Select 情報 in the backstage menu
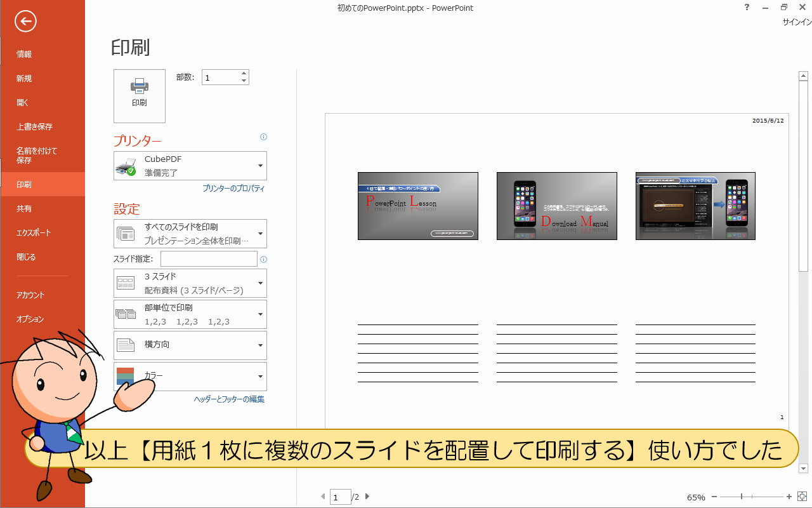 (43, 55)
